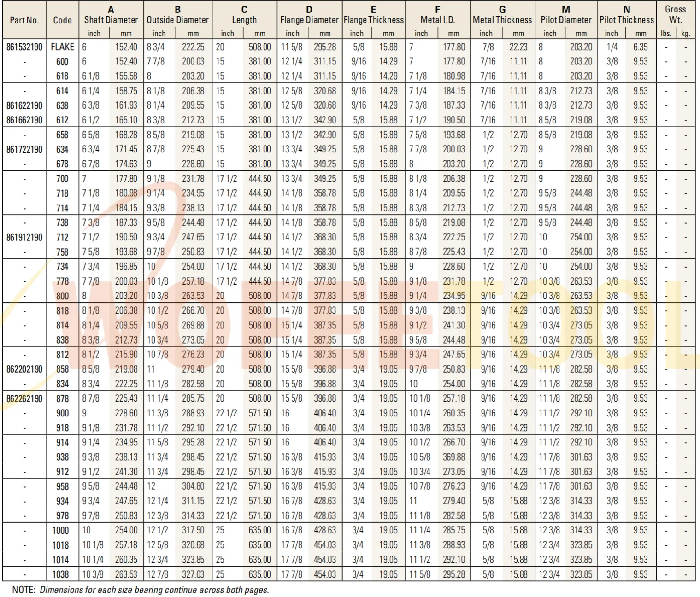
Task: Select part number 861622190
Action: 24,105
